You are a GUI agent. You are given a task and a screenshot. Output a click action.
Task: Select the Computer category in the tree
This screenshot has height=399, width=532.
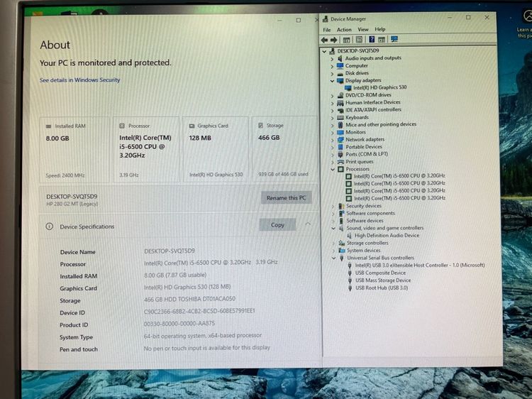click(356, 66)
